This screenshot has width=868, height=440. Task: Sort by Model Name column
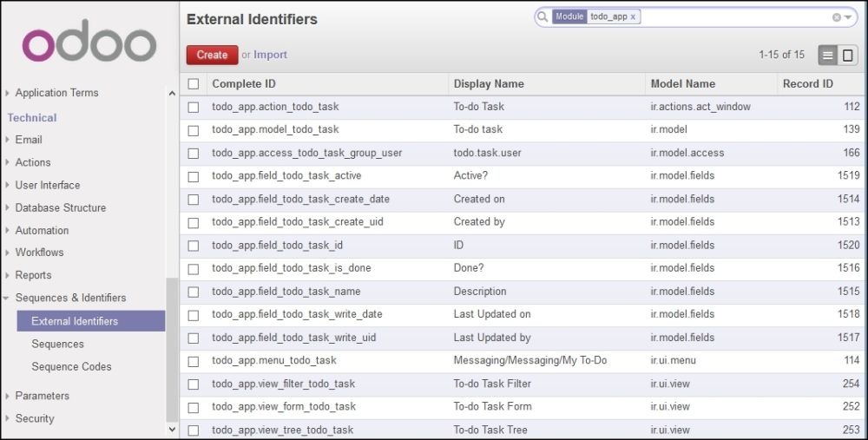click(x=682, y=83)
